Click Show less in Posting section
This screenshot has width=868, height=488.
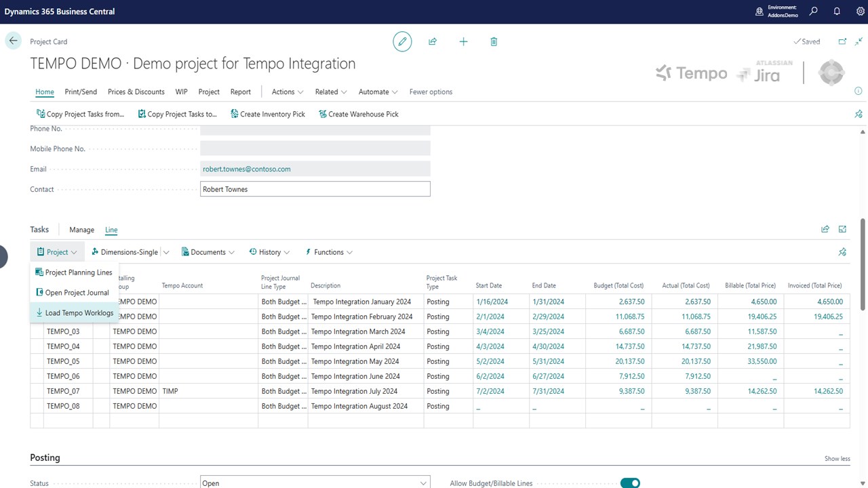tap(837, 459)
